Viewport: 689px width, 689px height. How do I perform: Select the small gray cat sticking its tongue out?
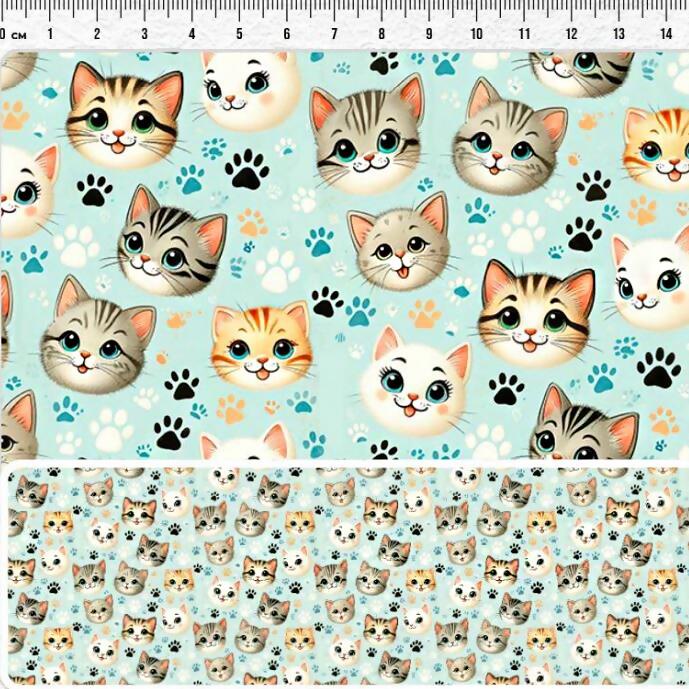(397, 245)
